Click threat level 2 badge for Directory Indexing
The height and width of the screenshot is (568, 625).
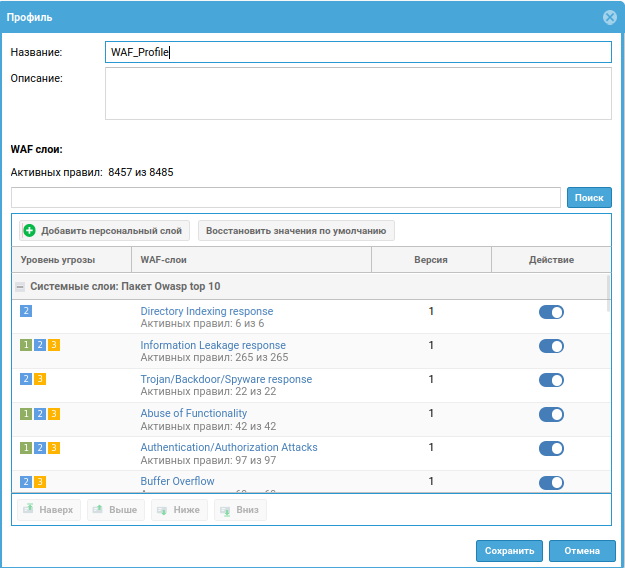coord(26,311)
